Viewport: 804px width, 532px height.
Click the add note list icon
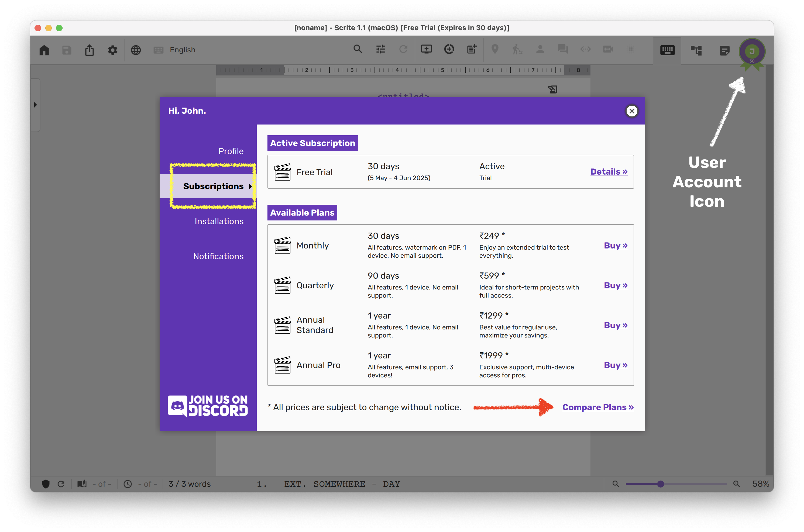click(472, 49)
